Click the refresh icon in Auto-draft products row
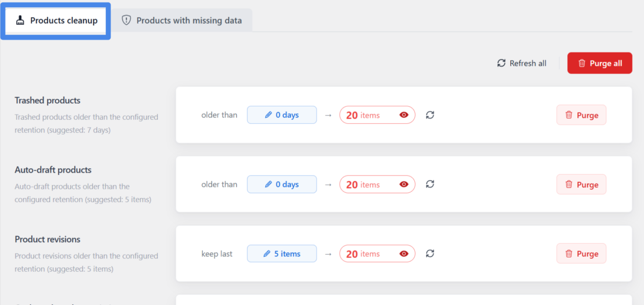The image size is (644, 305). tap(430, 184)
